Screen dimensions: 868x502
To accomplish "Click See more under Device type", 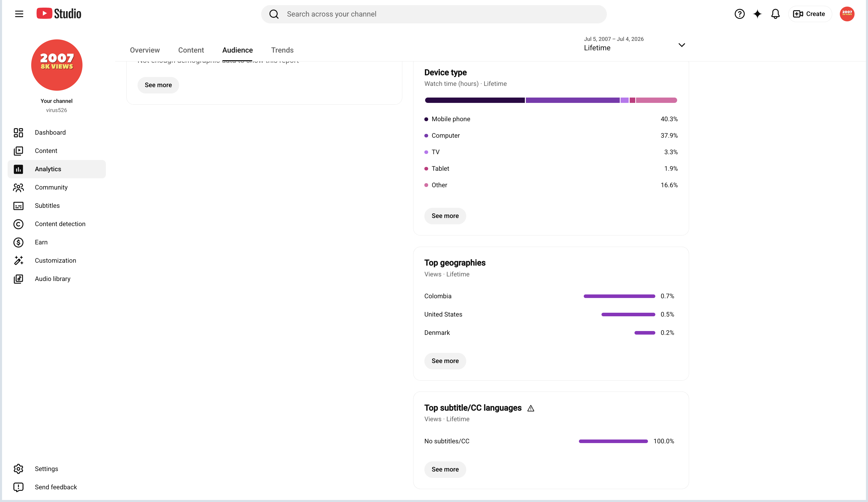I will (445, 216).
